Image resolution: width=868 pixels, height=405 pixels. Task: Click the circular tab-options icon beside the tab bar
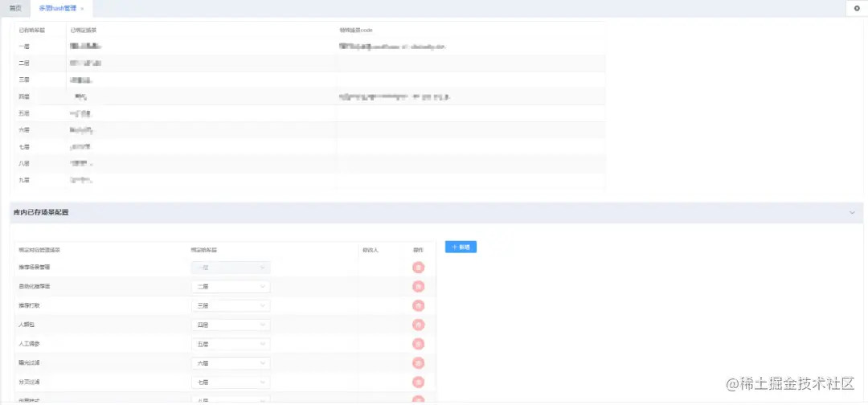(x=857, y=8)
